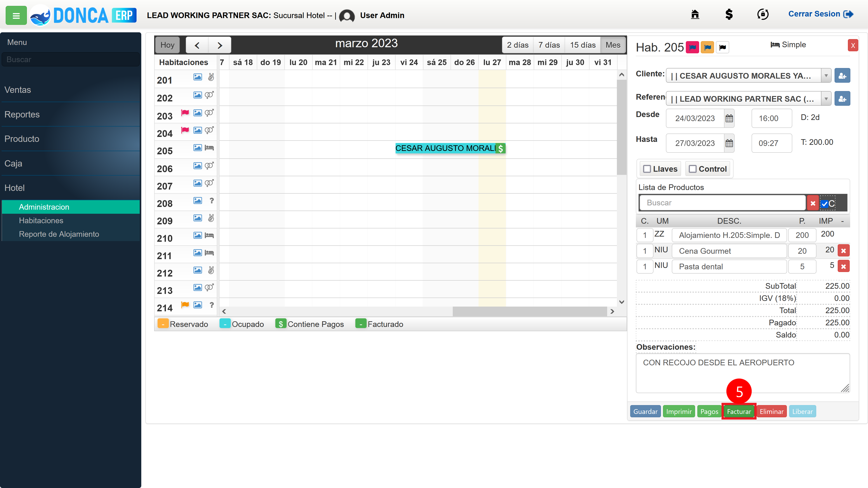Click the bed icon of room 210
868x488 pixels.
coord(209,235)
